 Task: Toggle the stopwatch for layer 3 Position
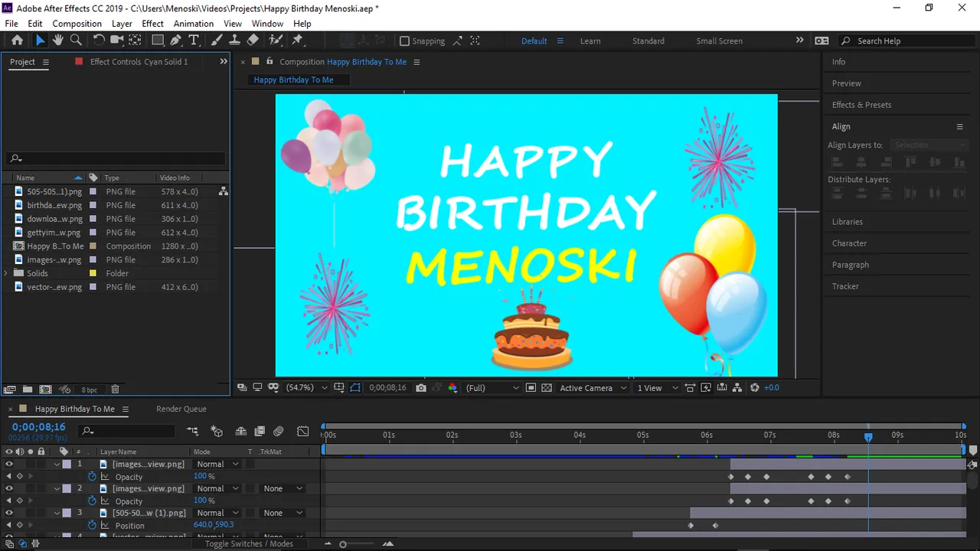point(92,525)
